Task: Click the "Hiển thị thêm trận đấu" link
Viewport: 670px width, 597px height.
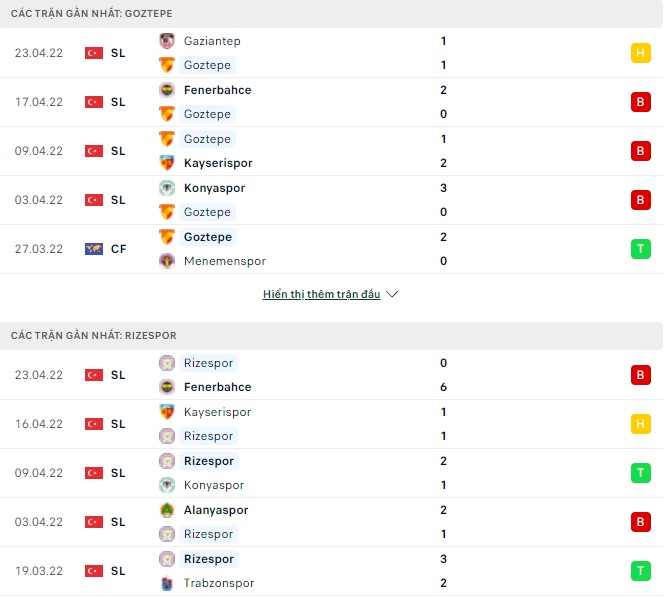Action: click(321, 295)
